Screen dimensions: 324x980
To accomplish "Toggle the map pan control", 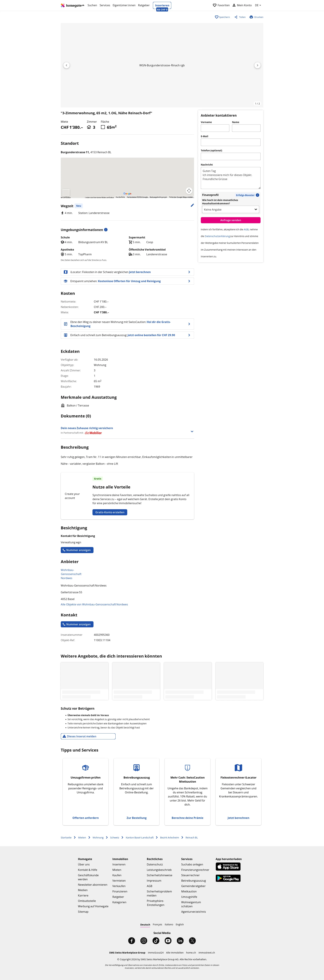I will (189, 191).
